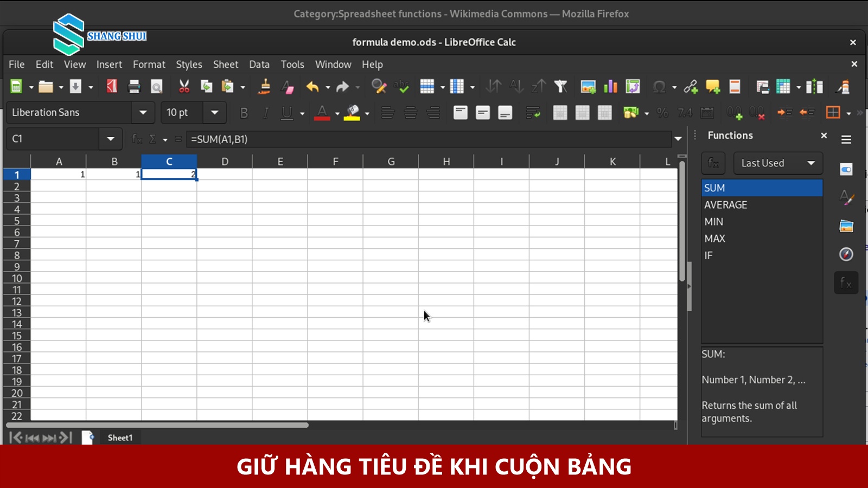Apply the yellow background color swatch

(x=352, y=113)
